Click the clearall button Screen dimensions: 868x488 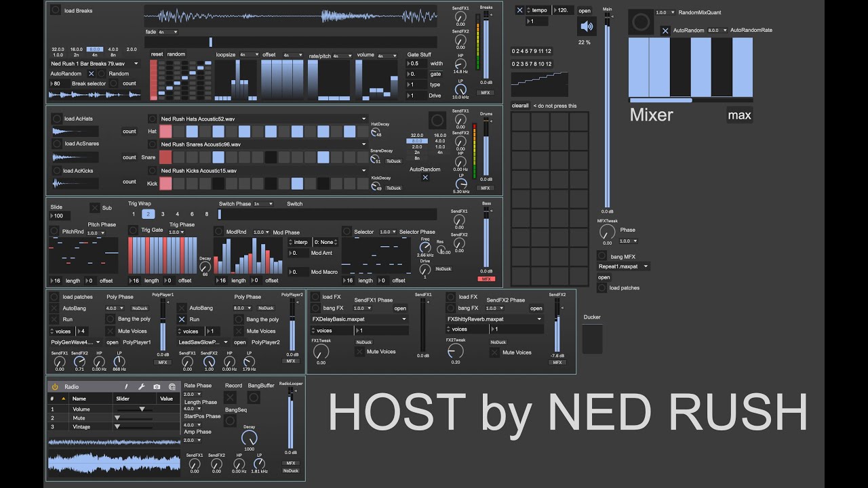pyautogui.click(x=520, y=106)
